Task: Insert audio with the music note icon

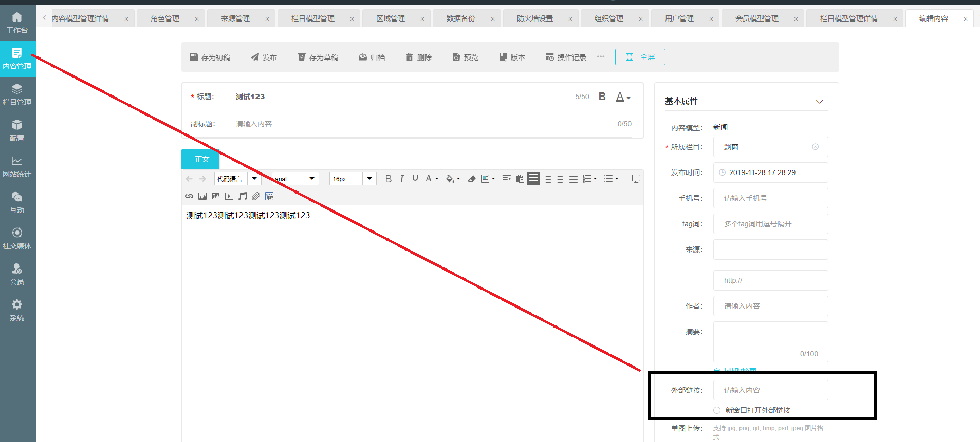Action: click(243, 196)
